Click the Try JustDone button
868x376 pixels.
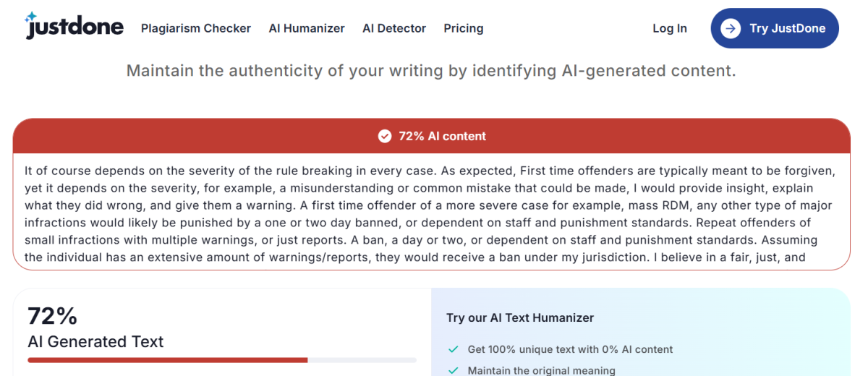pyautogui.click(x=775, y=28)
